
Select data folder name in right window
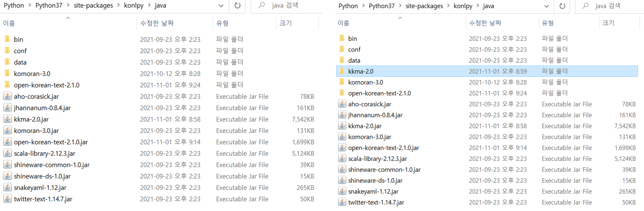354,60
